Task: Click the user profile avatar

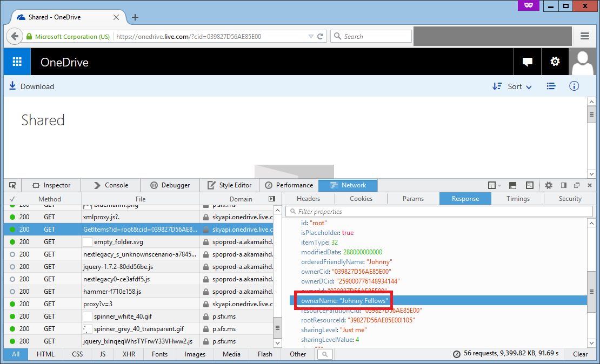Action: pos(582,62)
